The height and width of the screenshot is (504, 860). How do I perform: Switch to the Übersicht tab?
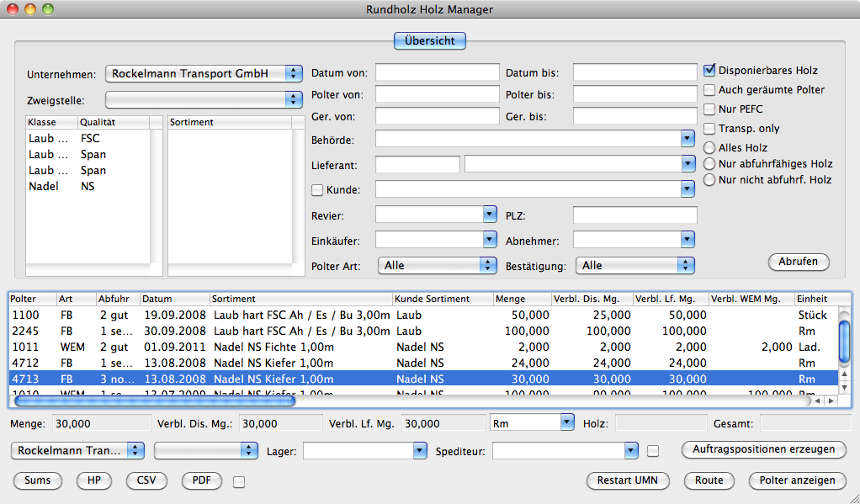(429, 40)
